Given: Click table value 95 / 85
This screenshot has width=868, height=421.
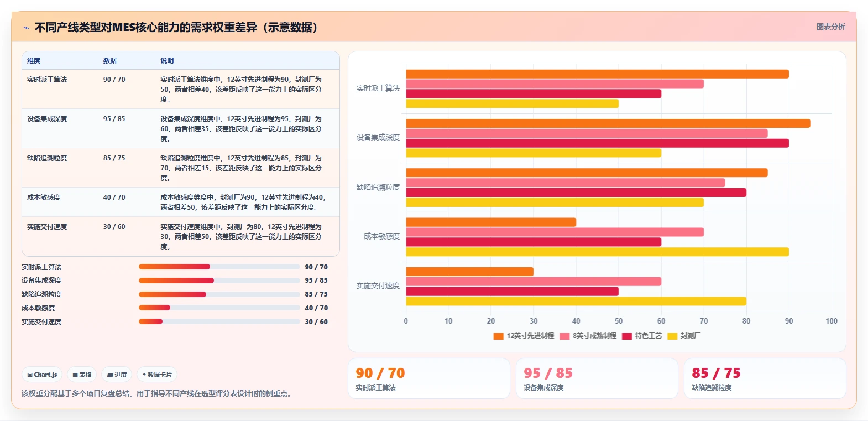Looking at the screenshot, I should (x=114, y=119).
